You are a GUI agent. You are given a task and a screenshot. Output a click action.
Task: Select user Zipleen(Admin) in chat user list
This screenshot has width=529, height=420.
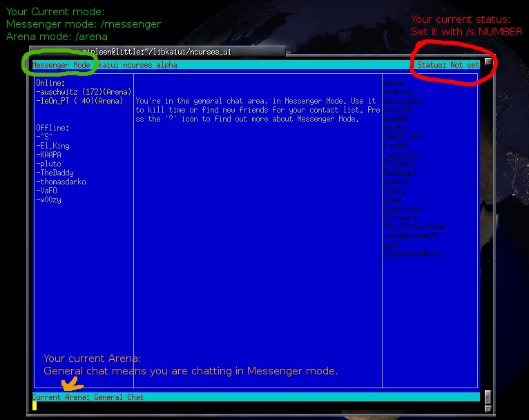(413, 254)
